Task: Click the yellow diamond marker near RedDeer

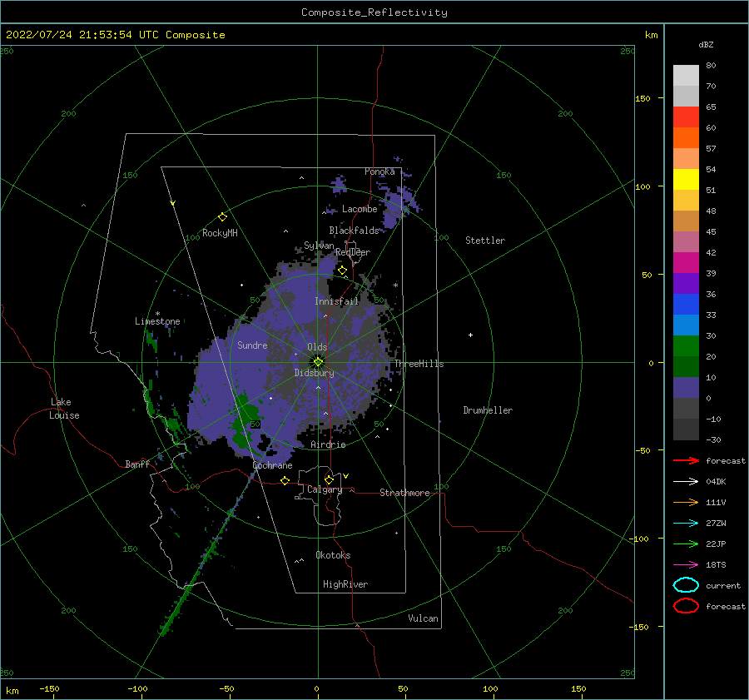Action: tap(342, 271)
